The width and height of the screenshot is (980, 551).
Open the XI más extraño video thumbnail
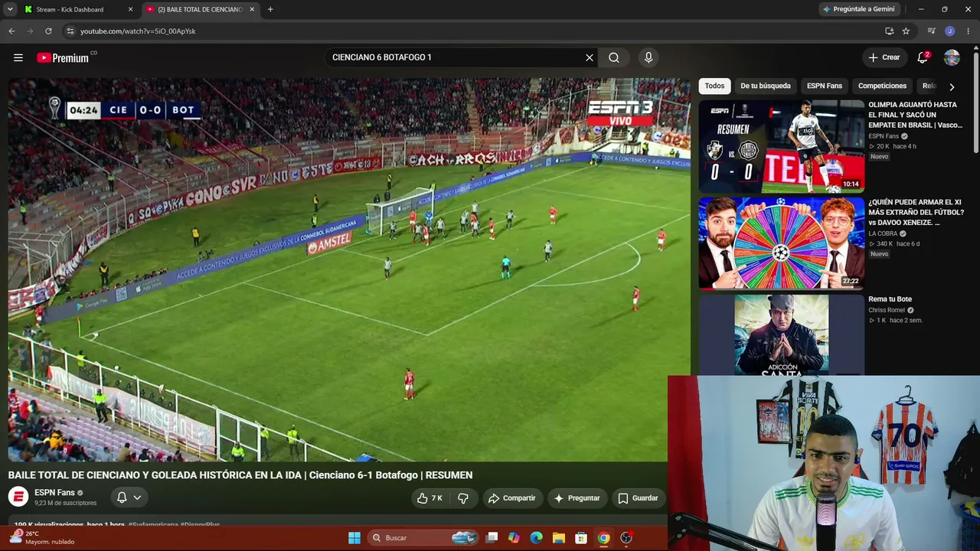coord(781,243)
